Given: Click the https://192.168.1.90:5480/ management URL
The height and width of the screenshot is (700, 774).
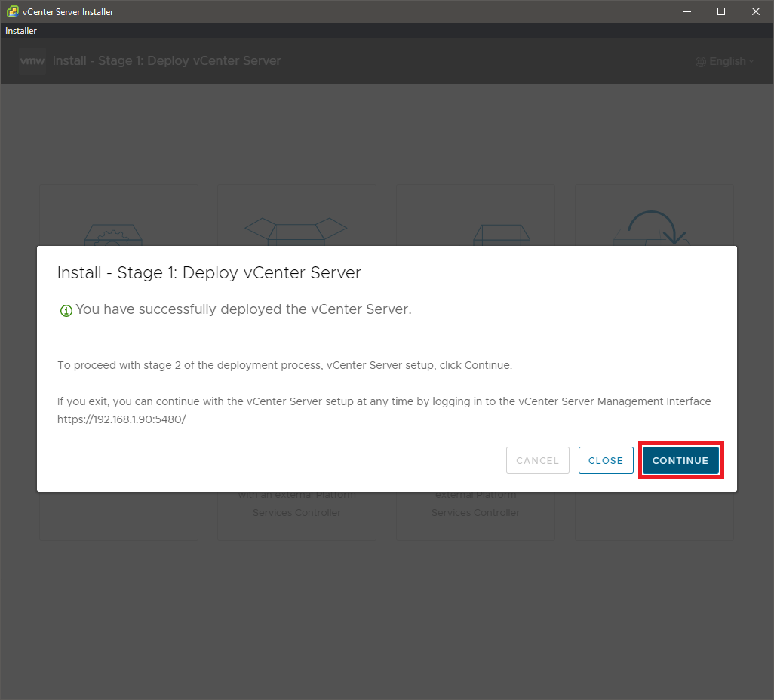Looking at the screenshot, I should tap(121, 419).
